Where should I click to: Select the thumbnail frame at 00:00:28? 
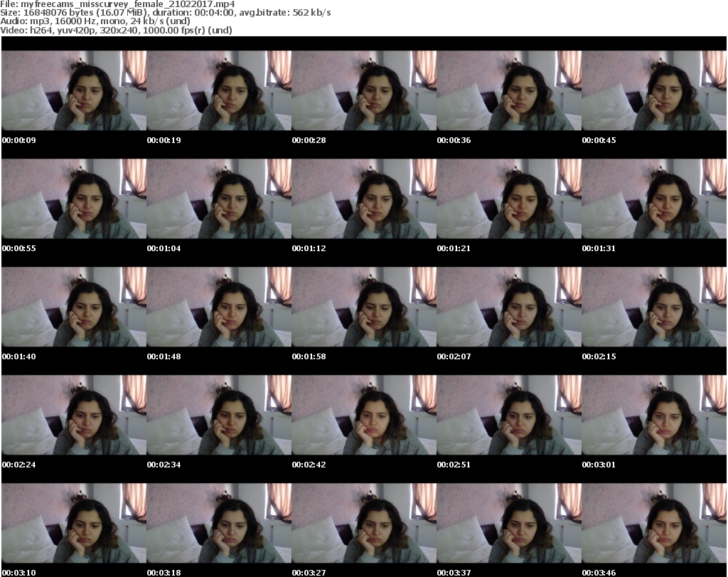(364, 90)
